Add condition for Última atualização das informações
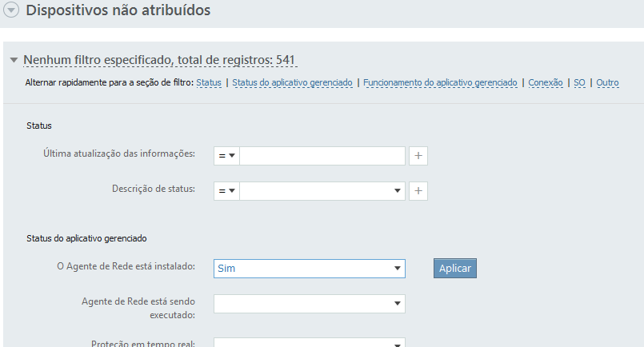This screenshot has width=644, height=347. pos(418,156)
